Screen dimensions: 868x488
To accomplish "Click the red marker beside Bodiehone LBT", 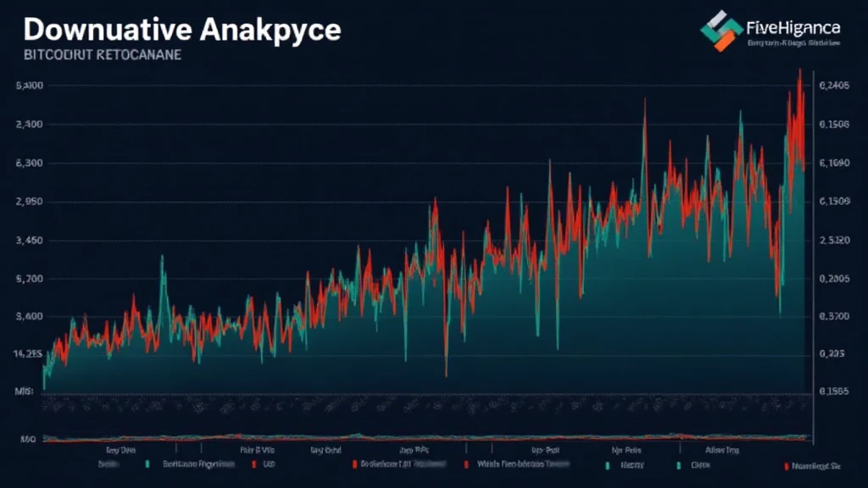I will tap(353, 465).
